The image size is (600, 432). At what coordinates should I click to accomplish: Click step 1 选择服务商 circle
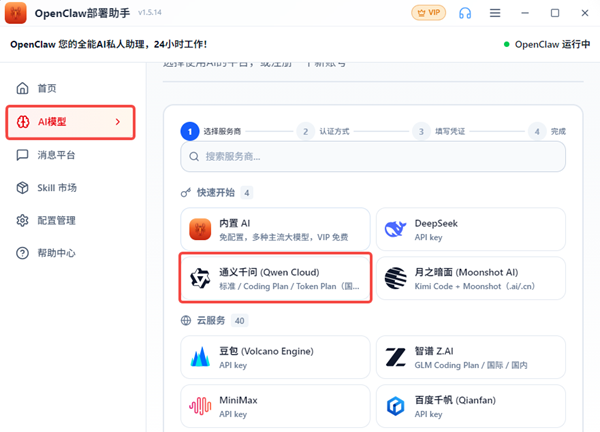click(190, 131)
